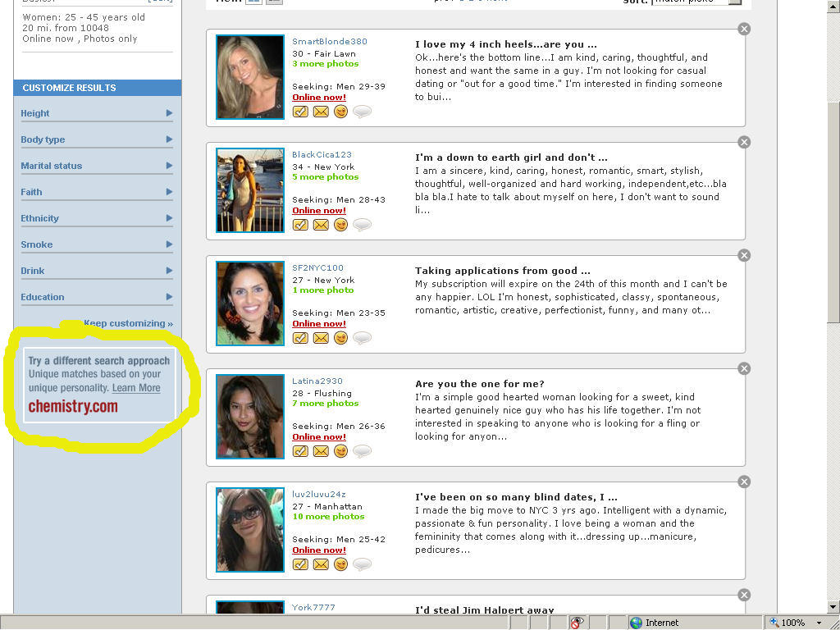The width and height of the screenshot is (840, 630).
Task: Wink at Latina2930
Action: [340, 451]
